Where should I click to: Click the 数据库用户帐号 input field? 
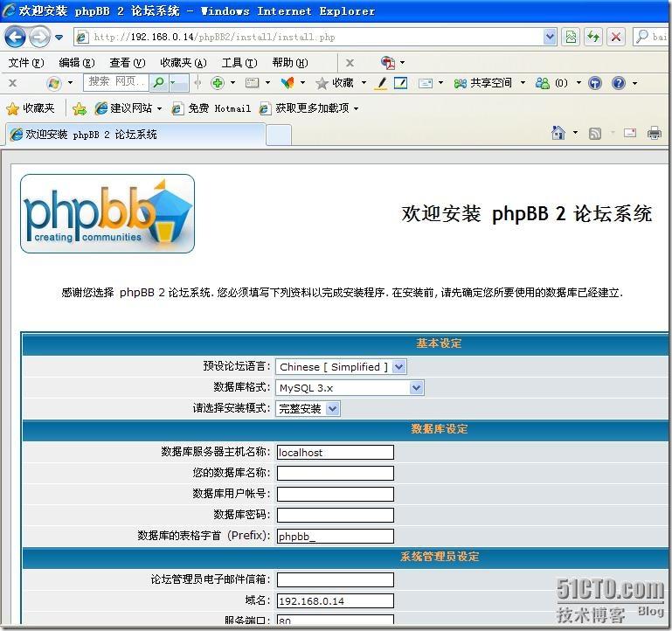coord(336,495)
